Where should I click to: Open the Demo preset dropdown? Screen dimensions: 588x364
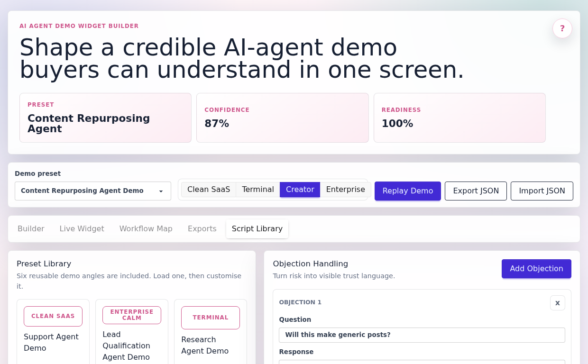(x=93, y=191)
